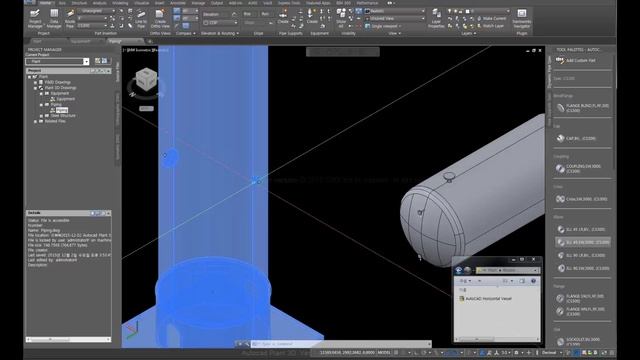The width and height of the screenshot is (640, 360).
Task: Open the visual style dropdown in View panel
Action: (x=395, y=11)
